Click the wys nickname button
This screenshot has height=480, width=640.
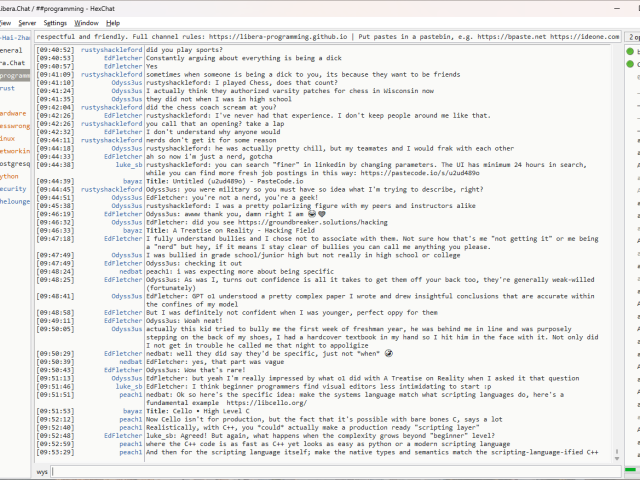pos(42,471)
